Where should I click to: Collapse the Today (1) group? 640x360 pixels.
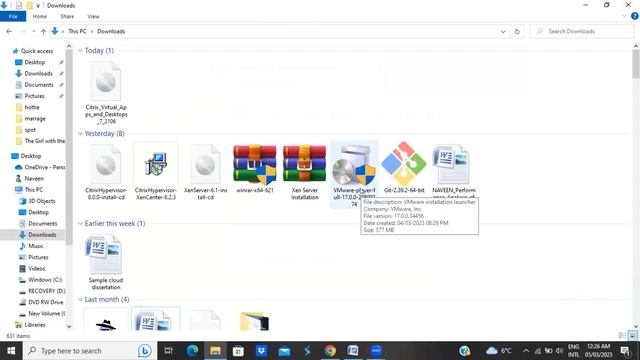(80, 51)
